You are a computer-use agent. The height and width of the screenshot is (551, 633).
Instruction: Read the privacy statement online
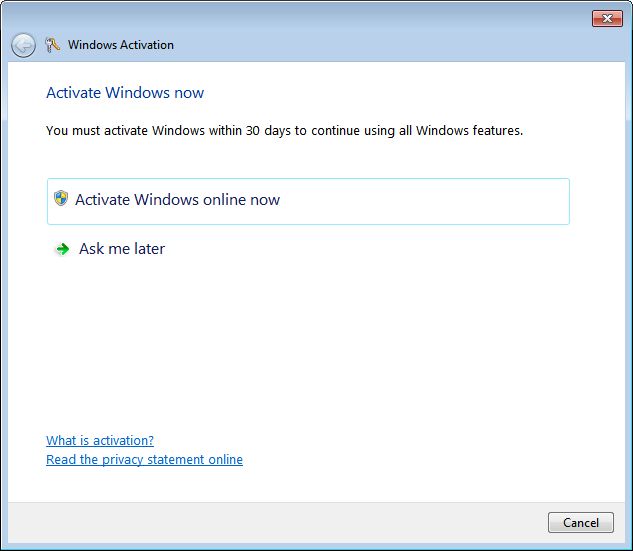(144, 460)
